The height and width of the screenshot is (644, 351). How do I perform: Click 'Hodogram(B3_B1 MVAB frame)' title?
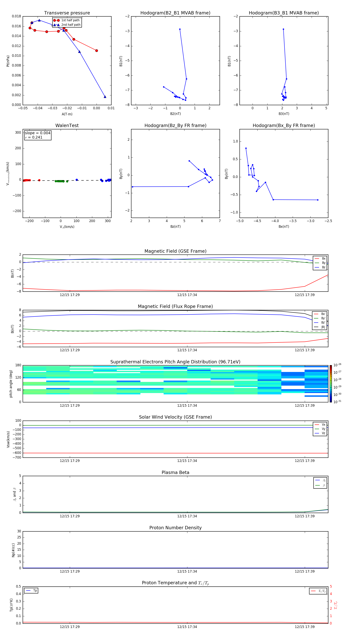pos(284,13)
